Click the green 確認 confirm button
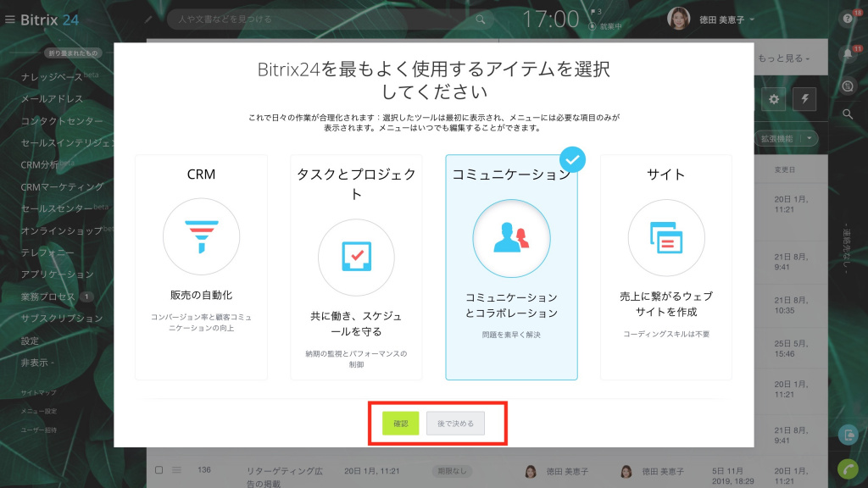Screen dimensions: 868x488 point(400,424)
